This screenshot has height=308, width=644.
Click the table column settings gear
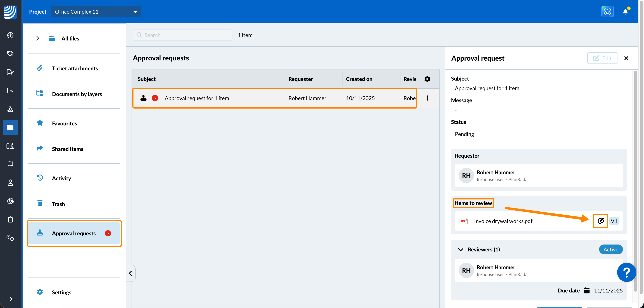tap(427, 79)
